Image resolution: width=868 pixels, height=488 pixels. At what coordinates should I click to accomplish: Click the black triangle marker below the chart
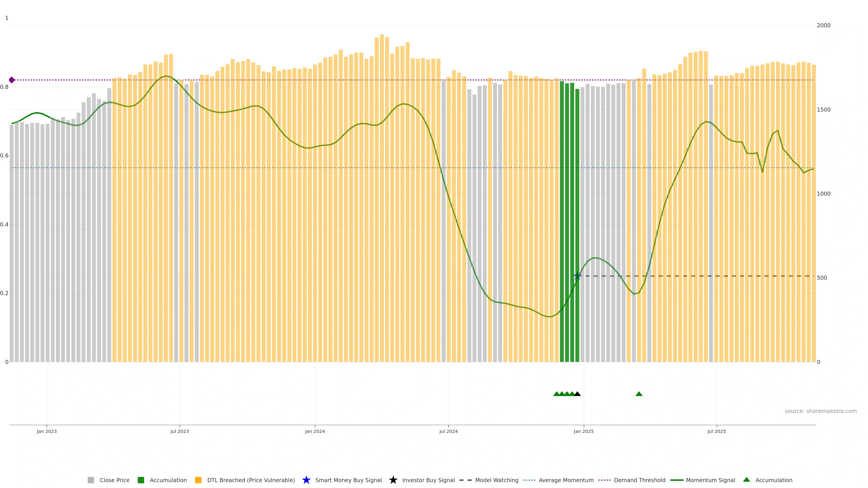click(x=577, y=394)
